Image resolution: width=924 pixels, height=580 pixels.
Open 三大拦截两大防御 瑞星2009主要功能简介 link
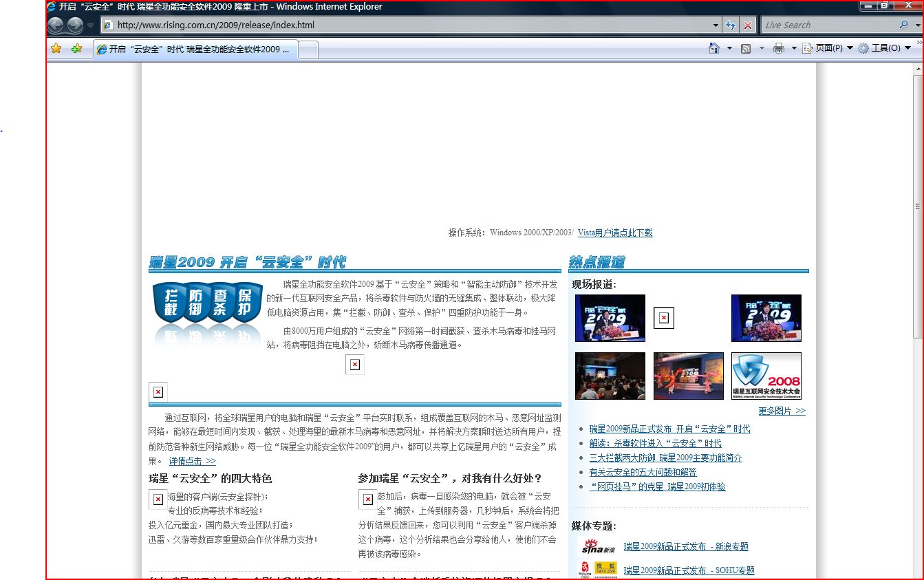[x=665, y=458]
